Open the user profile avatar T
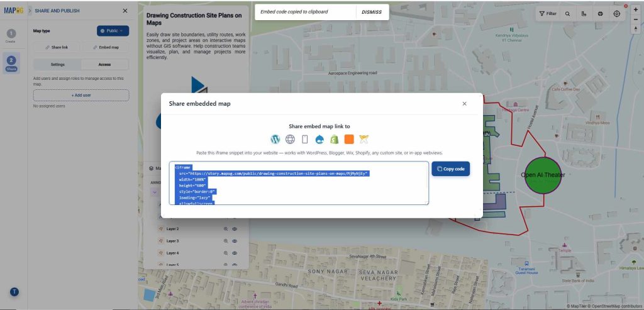644x310 pixels. tap(14, 292)
